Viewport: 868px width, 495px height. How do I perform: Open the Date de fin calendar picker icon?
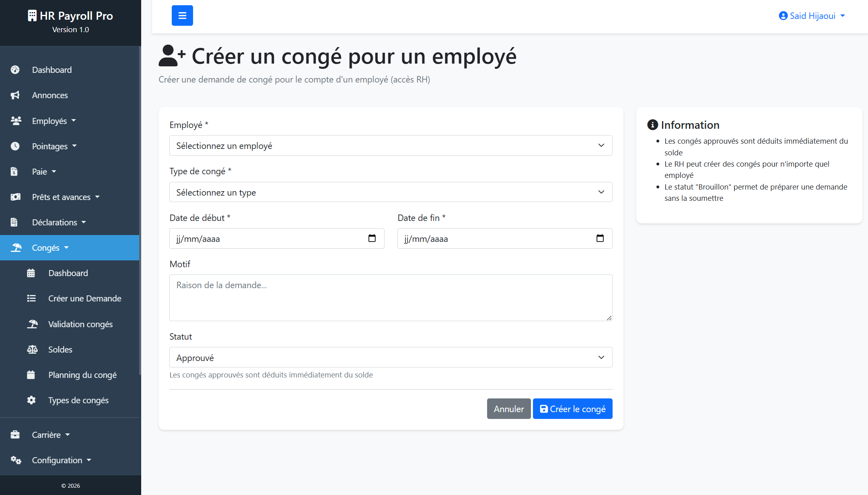600,238
